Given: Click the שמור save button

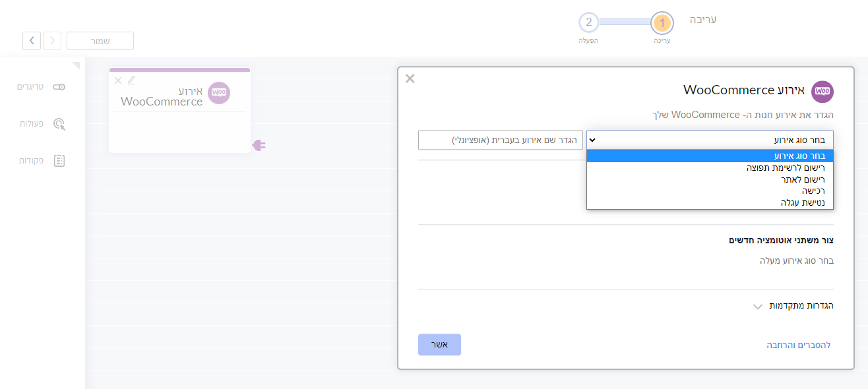Looking at the screenshot, I should [100, 41].
